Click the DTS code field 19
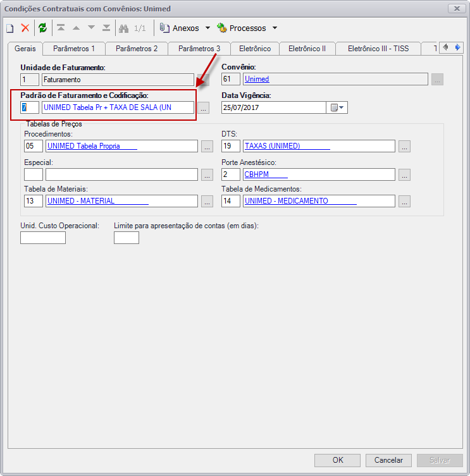 231,146
